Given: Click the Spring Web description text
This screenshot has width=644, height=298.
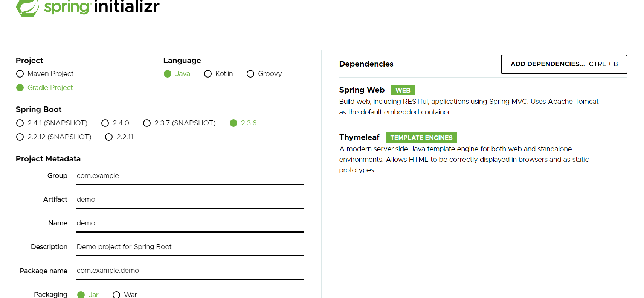Looking at the screenshot, I should coord(469,107).
